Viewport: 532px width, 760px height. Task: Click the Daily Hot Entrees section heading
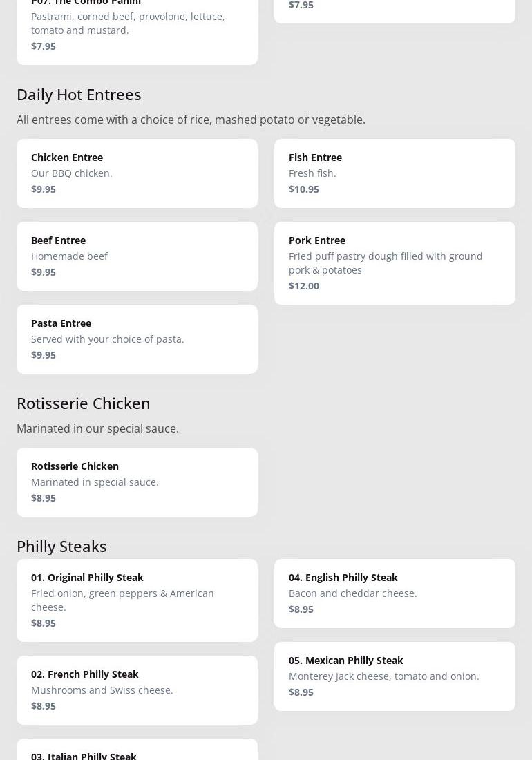tap(79, 95)
